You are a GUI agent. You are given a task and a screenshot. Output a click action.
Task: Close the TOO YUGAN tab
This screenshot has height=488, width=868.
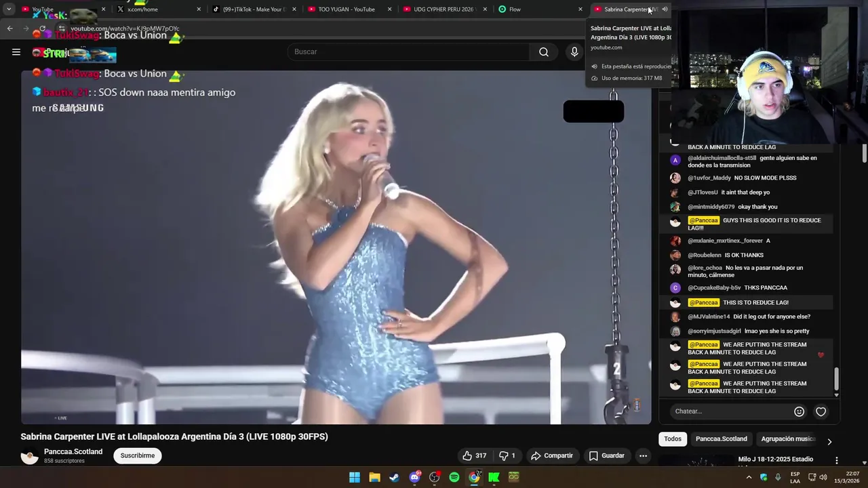click(x=390, y=9)
